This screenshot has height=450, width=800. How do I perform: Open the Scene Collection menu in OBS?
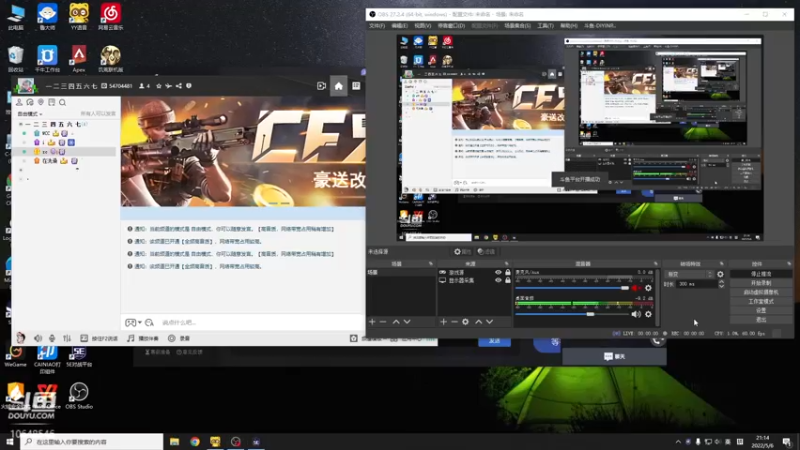(517, 26)
